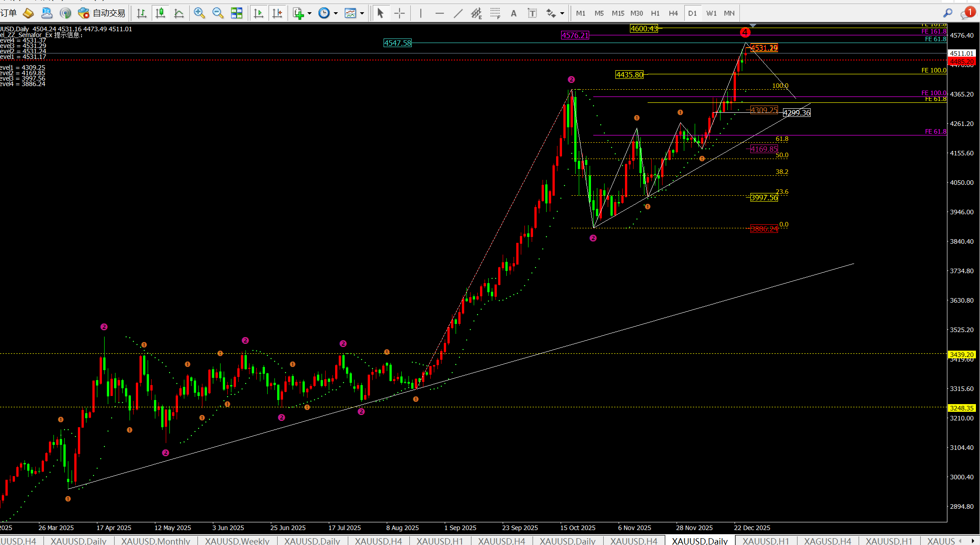Viewport: 980px width, 545px height.
Task: Open the templates dropdown arrow
Action: click(362, 13)
